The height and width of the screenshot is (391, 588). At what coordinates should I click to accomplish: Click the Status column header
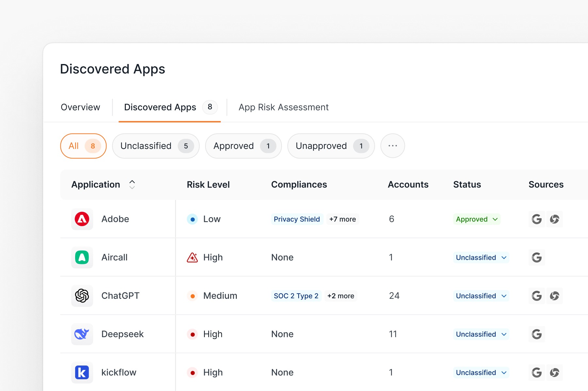[x=467, y=185]
